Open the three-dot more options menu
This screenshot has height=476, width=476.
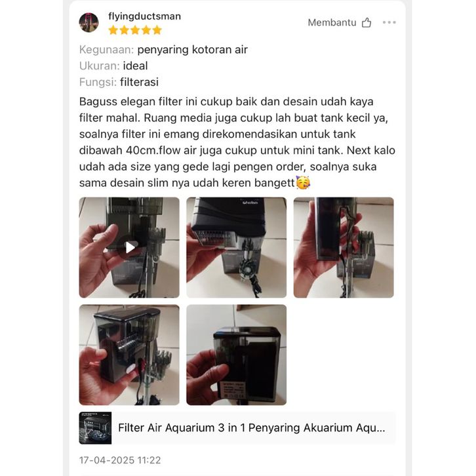(389, 22)
